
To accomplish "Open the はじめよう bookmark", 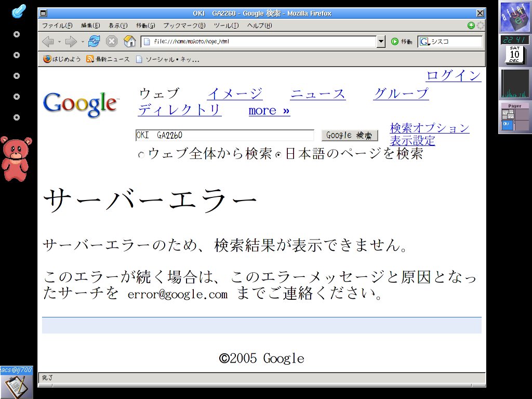I will point(62,59).
